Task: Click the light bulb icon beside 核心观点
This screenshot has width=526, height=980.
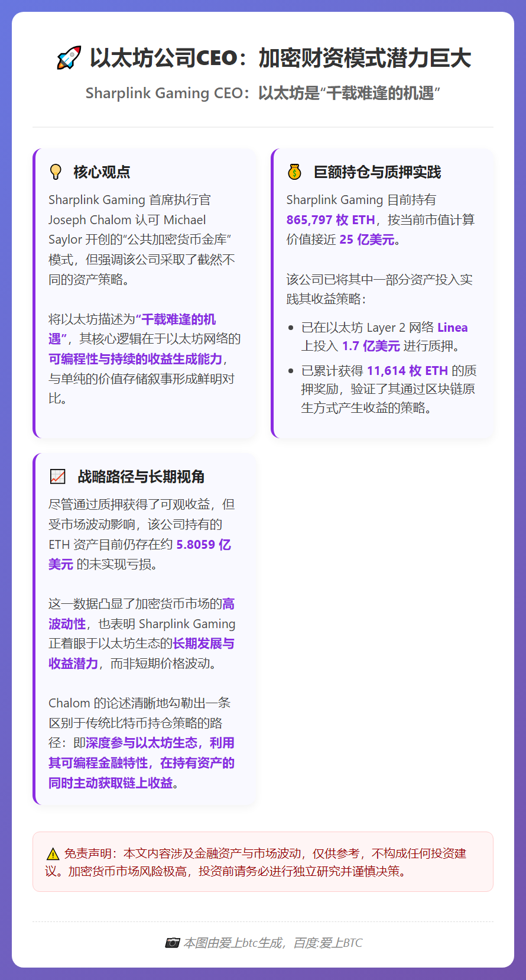Action: point(56,172)
